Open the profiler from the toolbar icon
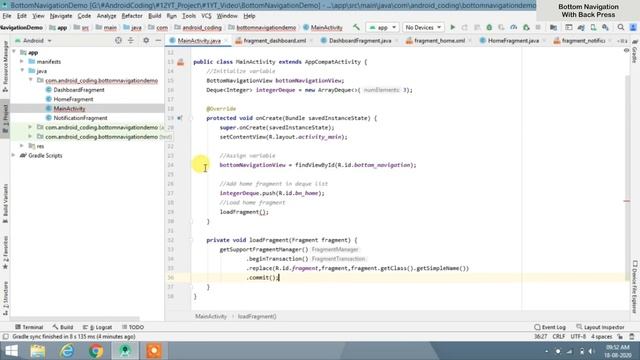This screenshot has height=360, width=640. click(513, 27)
